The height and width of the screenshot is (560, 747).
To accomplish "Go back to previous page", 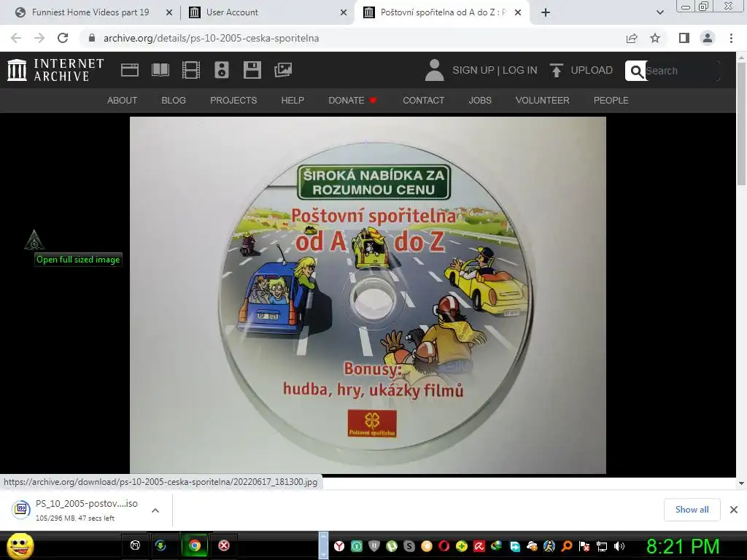I will [16, 38].
